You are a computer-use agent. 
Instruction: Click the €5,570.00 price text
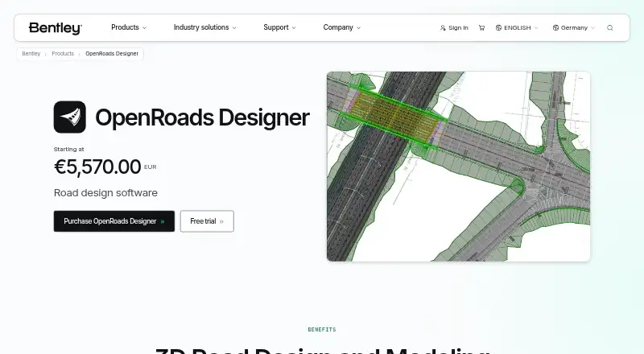click(97, 167)
